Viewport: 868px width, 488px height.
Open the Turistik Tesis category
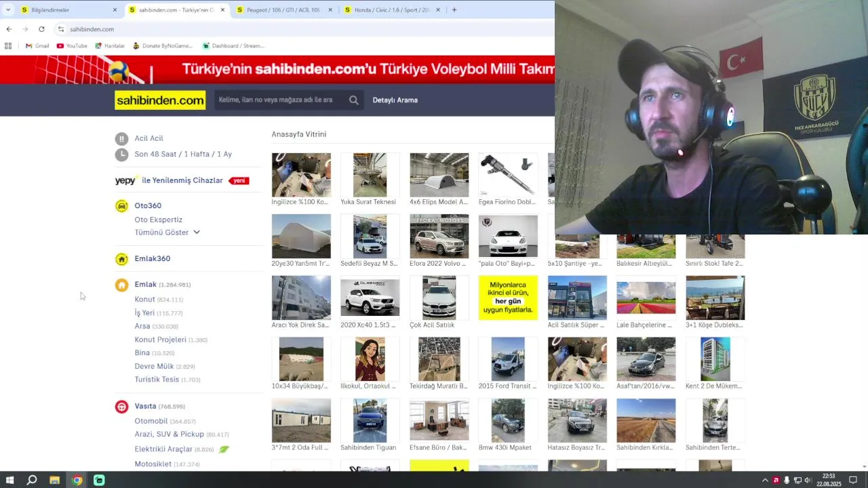157,380
